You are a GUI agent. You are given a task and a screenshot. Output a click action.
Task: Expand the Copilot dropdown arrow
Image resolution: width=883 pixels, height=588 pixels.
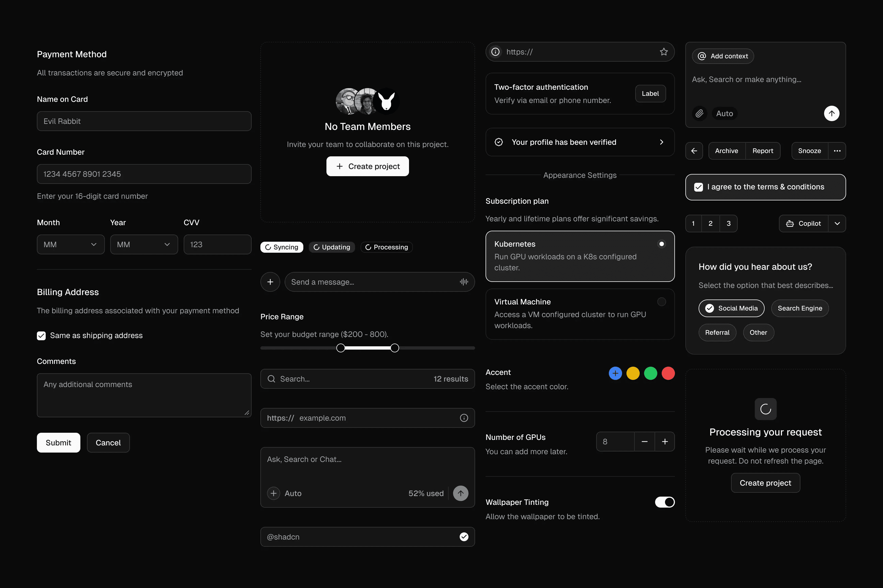click(837, 224)
